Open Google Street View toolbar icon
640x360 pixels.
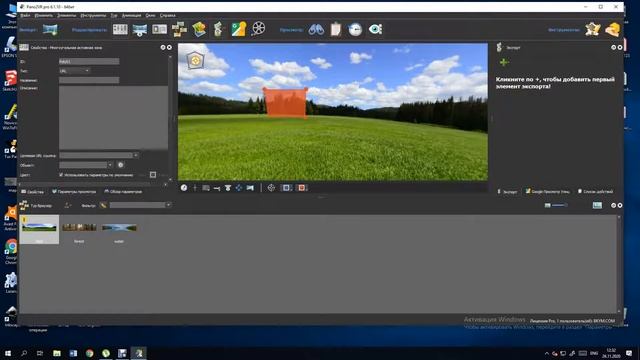(238, 29)
